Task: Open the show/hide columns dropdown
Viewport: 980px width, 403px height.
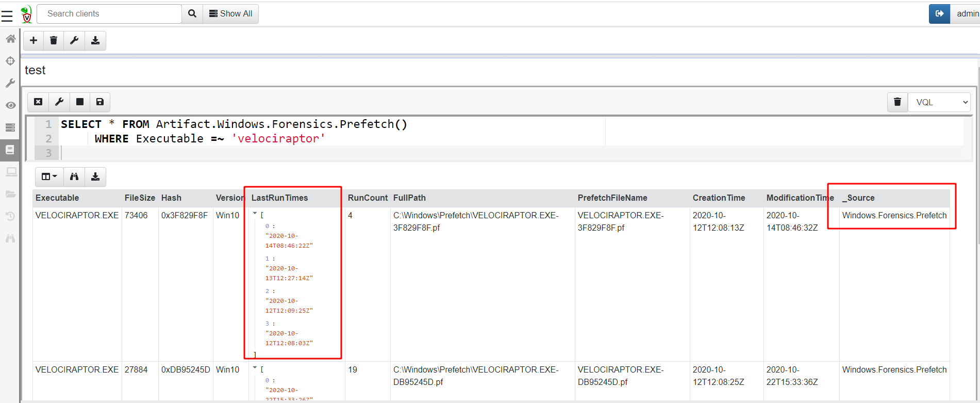Action: pyautogui.click(x=49, y=177)
